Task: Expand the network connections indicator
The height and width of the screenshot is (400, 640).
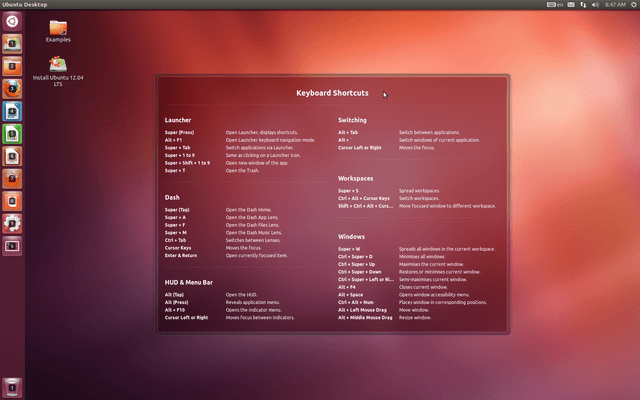Action: click(582, 5)
